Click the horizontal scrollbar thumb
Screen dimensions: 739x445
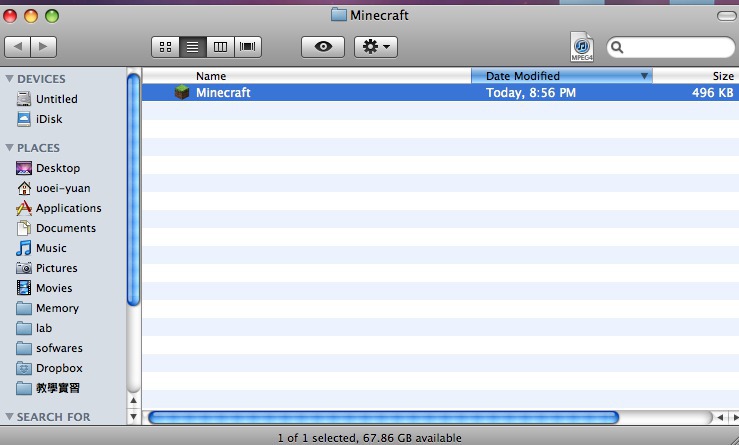pyautogui.click(x=383, y=418)
